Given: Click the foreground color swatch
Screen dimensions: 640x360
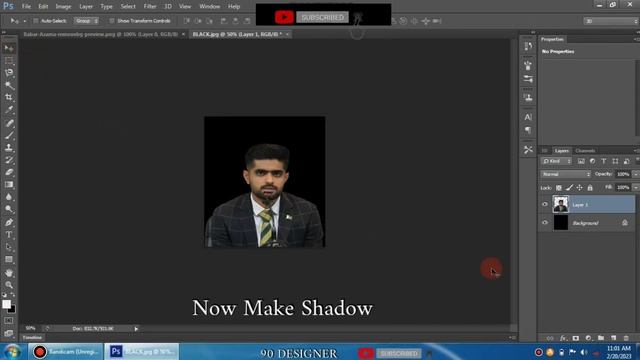Looking at the screenshot, I should point(6,304).
